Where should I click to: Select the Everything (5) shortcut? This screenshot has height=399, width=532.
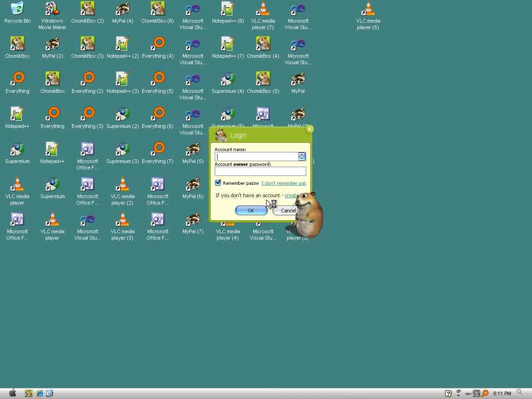[x=158, y=83]
